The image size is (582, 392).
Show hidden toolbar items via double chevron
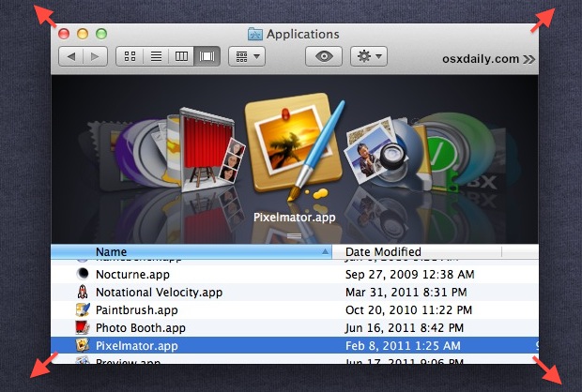click(x=528, y=59)
